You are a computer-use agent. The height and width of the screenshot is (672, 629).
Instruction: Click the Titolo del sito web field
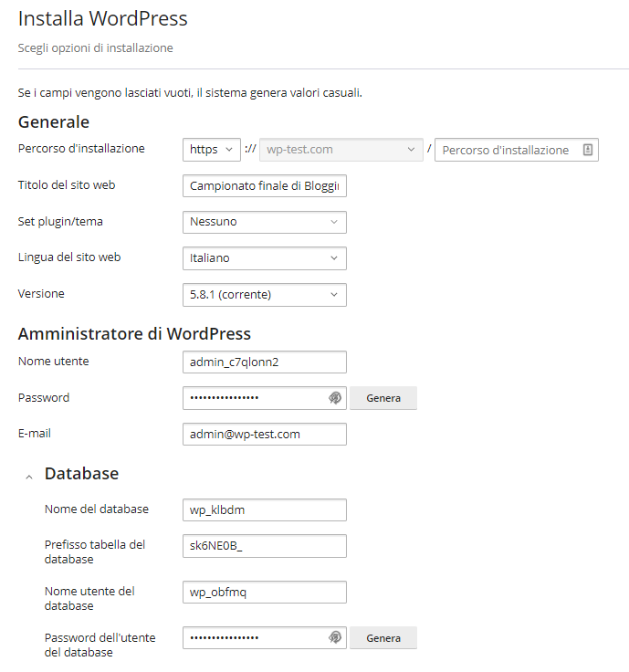coord(265,185)
